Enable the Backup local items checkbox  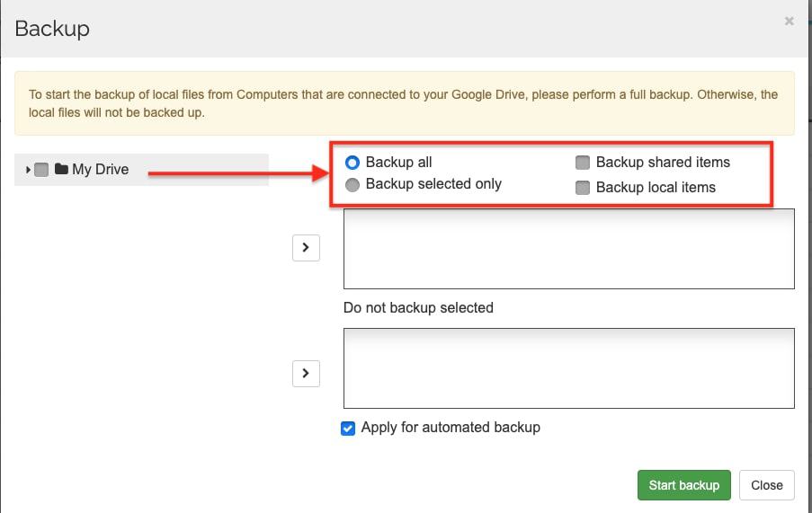pyautogui.click(x=583, y=188)
